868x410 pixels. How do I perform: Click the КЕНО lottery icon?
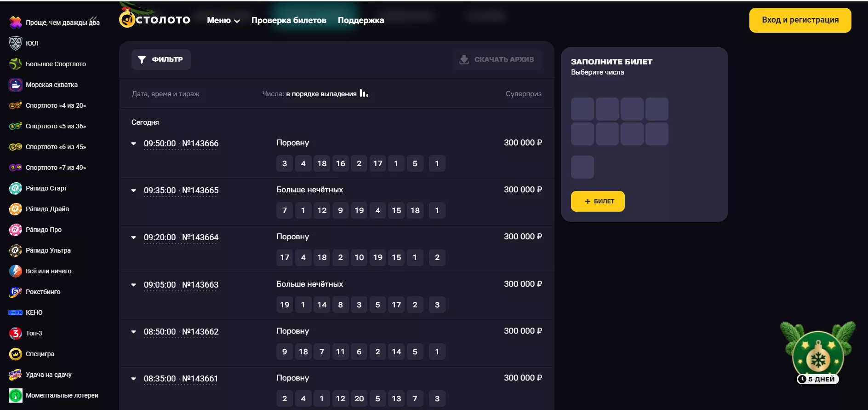coord(15,312)
